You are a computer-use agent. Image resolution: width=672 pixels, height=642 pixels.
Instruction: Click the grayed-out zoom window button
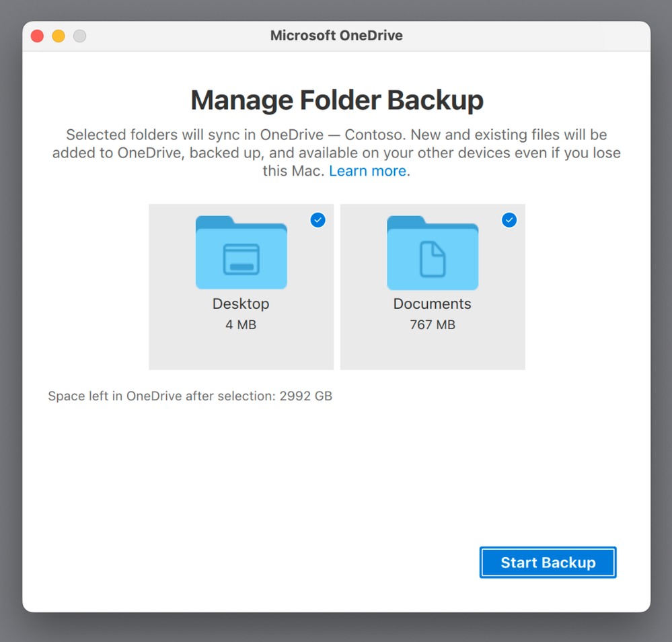(80, 36)
